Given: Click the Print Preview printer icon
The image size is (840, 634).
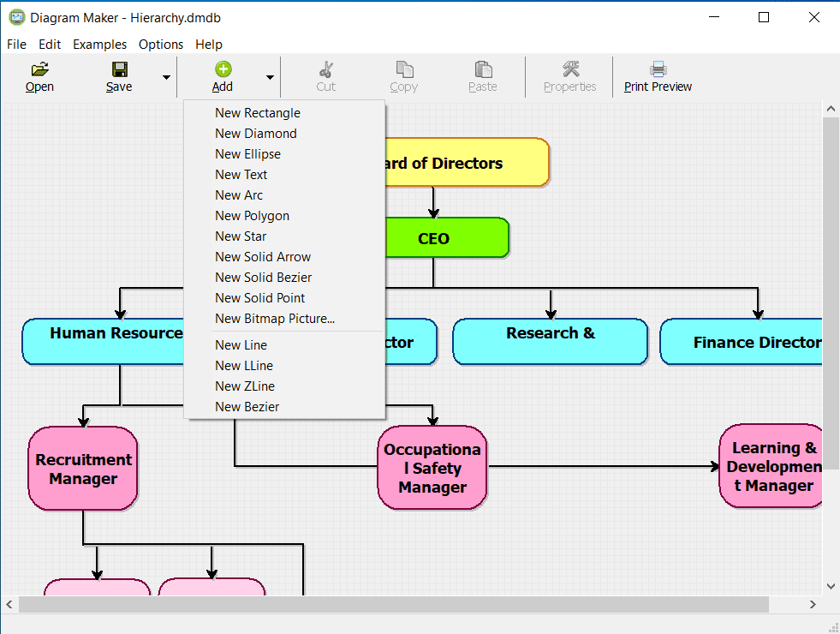Looking at the screenshot, I should tap(658, 69).
